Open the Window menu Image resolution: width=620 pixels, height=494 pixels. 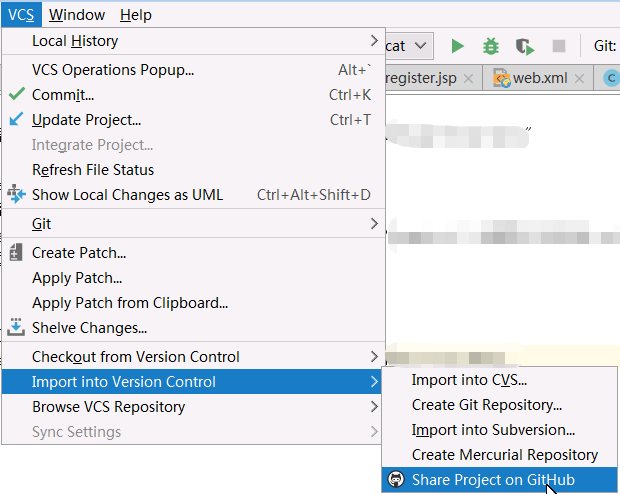coord(77,15)
